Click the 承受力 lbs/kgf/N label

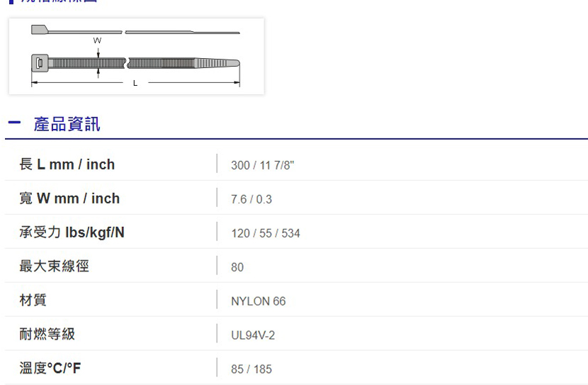click(72, 233)
